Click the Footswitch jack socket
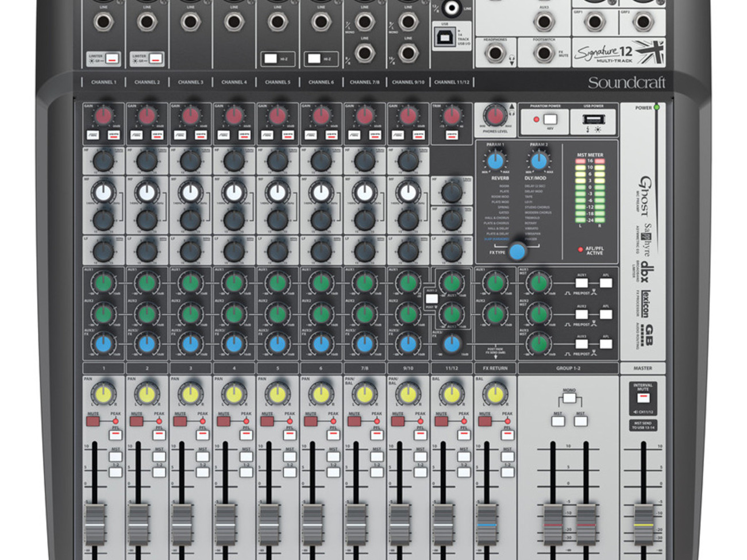The image size is (747, 560). (543, 53)
